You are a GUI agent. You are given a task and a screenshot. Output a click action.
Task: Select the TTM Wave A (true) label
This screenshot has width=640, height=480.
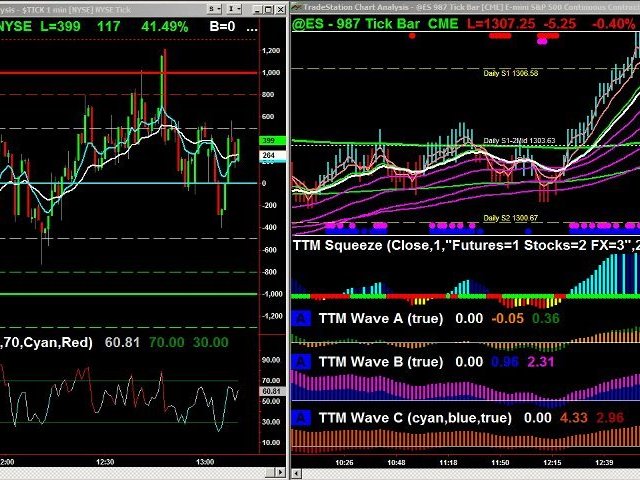[380, 318]
